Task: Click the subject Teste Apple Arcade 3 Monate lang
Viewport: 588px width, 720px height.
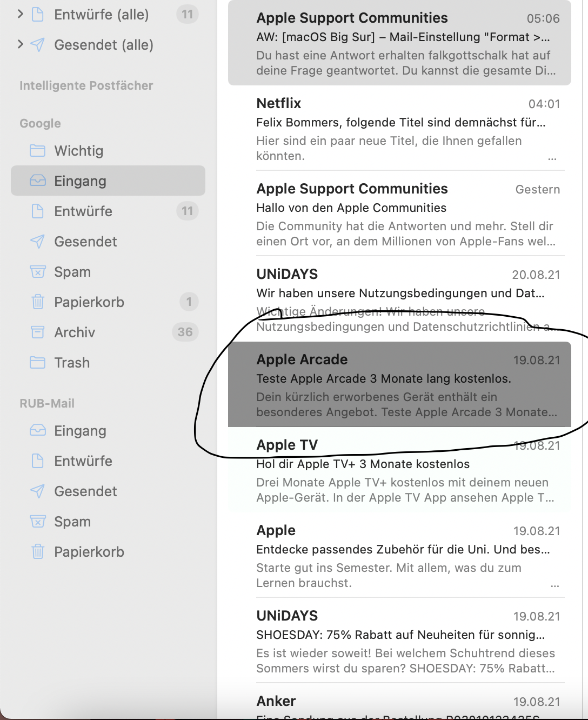Action: point(384,379)
